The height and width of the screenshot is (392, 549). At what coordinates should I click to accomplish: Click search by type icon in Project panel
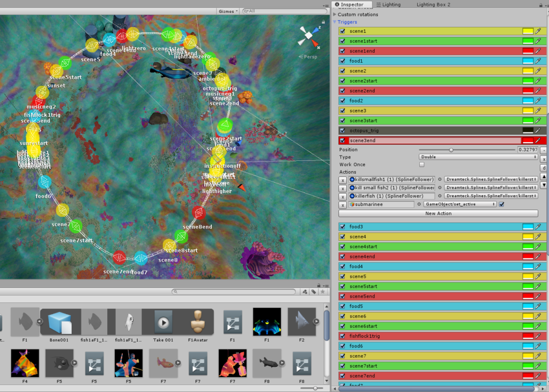(x=305, y=292)
